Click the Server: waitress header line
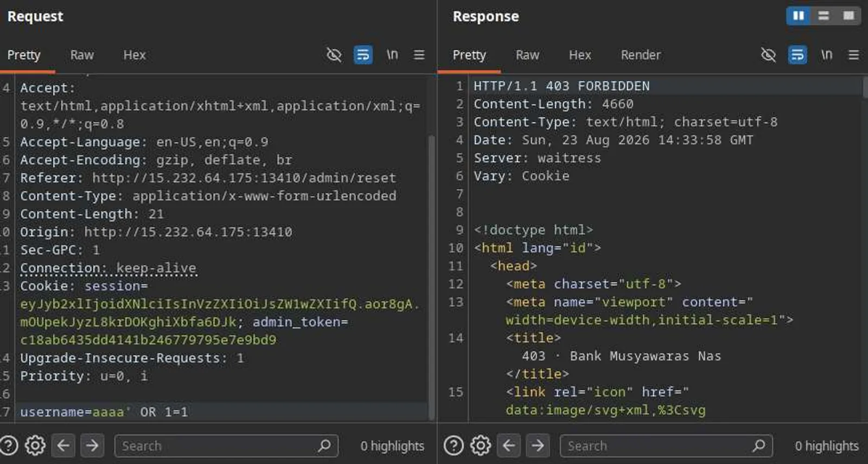868x464 pixels. click(537, 158)
